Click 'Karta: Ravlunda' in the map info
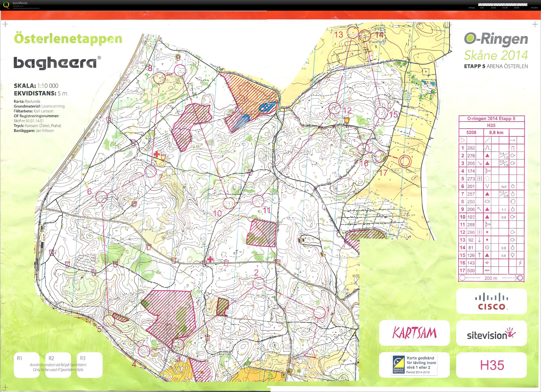This screenshot has width=541, height=392. click(27, 101)
